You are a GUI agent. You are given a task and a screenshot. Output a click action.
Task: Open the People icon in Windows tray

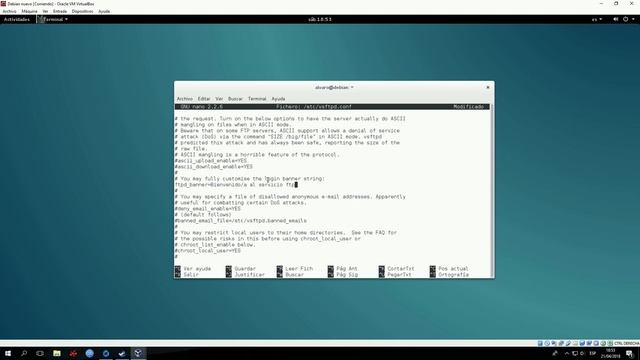555,353
